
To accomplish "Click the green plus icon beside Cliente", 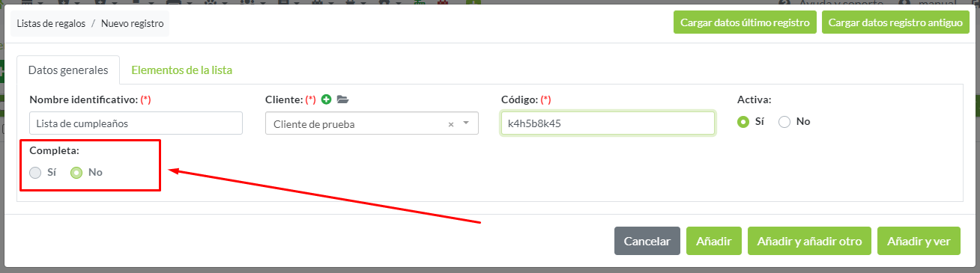I will point(326,99).
